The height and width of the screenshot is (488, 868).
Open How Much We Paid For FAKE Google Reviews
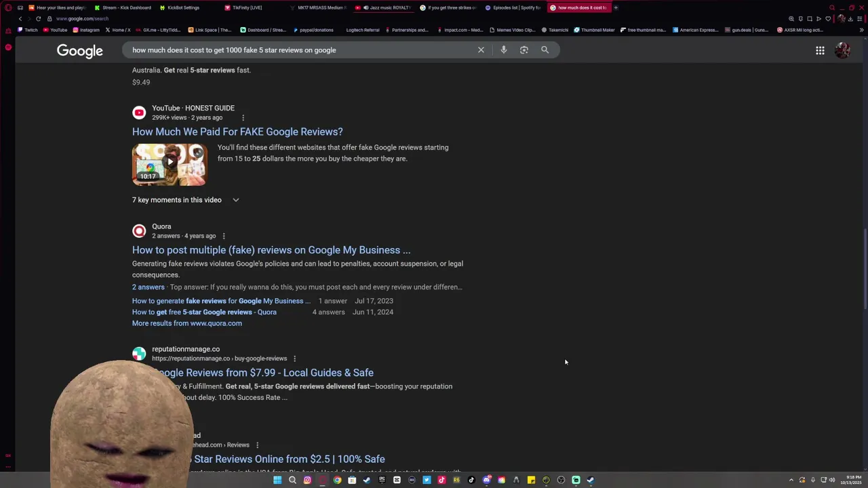[237, 131]
